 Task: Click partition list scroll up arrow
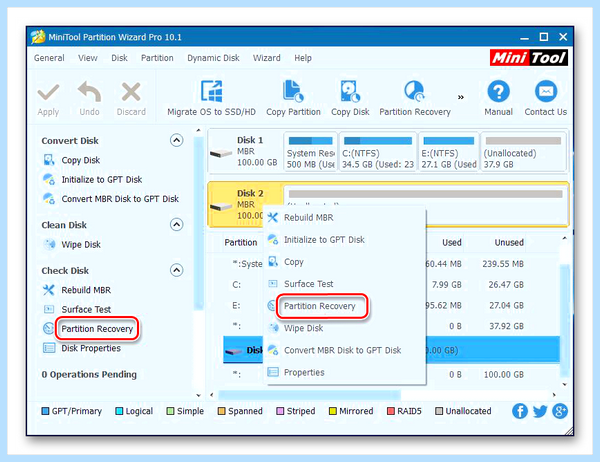click(x=565, y=238)
